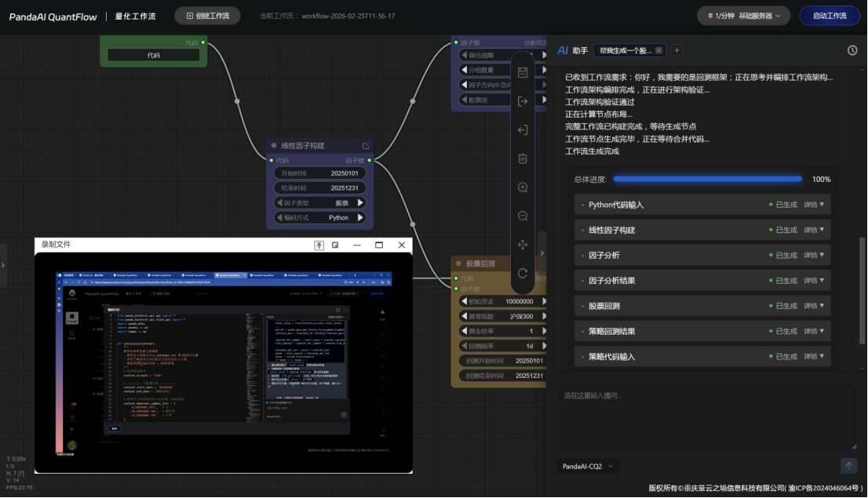868x498 pixels.
Task: Click the 量化工作流 header item
Action: (x=135, y=16)
